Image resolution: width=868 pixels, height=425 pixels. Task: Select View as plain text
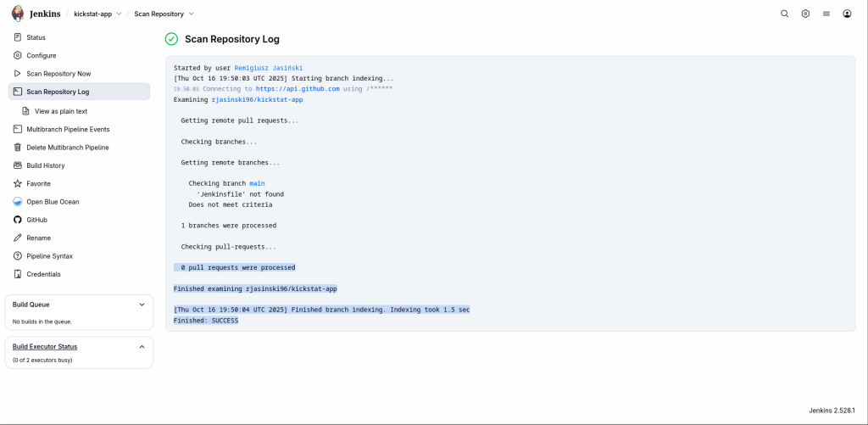tap(60, 111)
